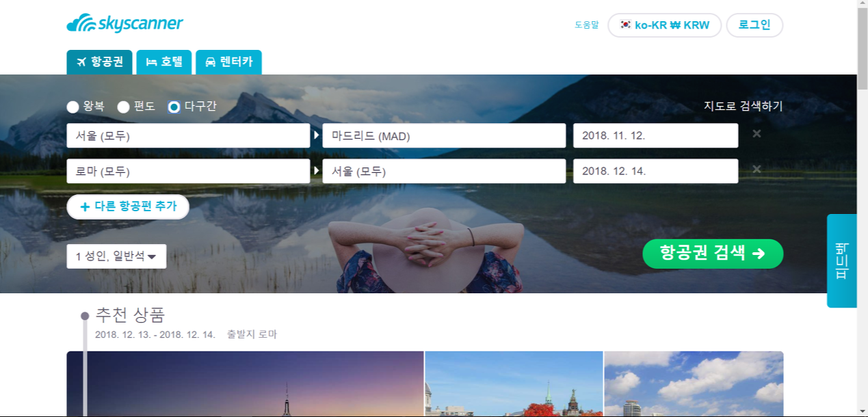Screen dimensions: 868x417
Task: Expand the 1 성인, 일반석 passenger dropdown
Action: tap(116, 256)
